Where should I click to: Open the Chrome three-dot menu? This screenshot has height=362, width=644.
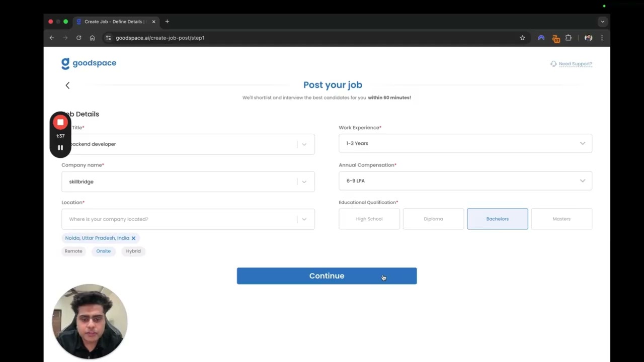click(x=602, y=38)
